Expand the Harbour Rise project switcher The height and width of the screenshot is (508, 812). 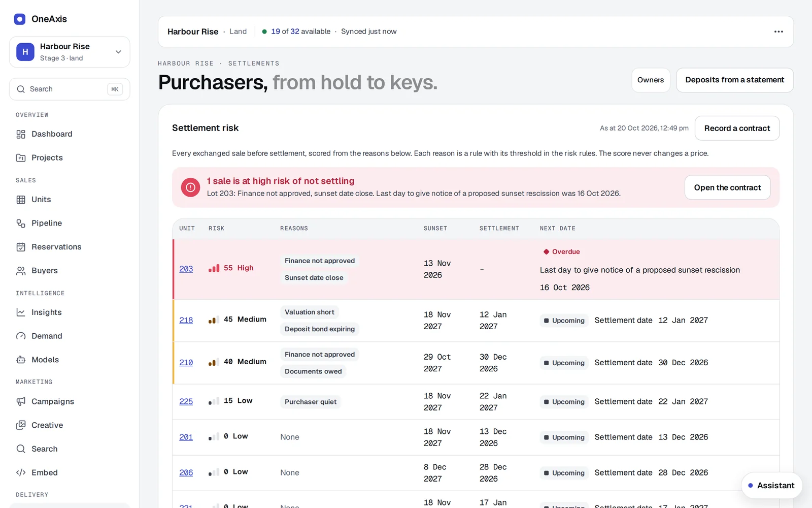70,52
